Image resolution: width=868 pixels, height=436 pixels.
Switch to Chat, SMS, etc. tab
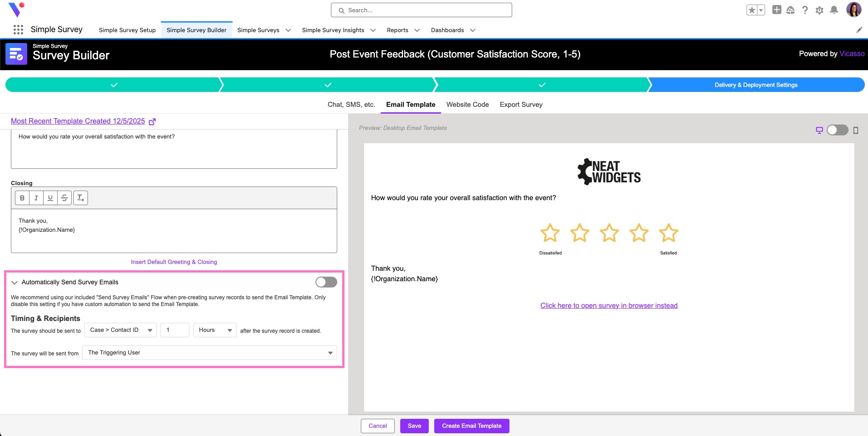pyautogui.click(x=351, y=105)
